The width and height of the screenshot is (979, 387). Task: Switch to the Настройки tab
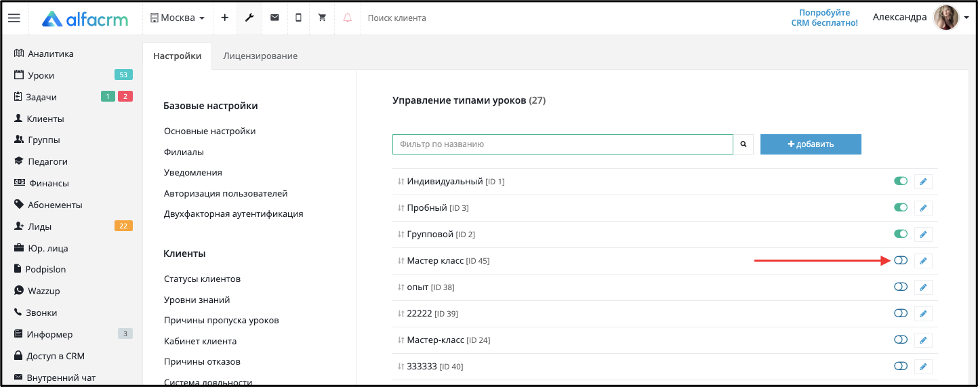point(177,56)
